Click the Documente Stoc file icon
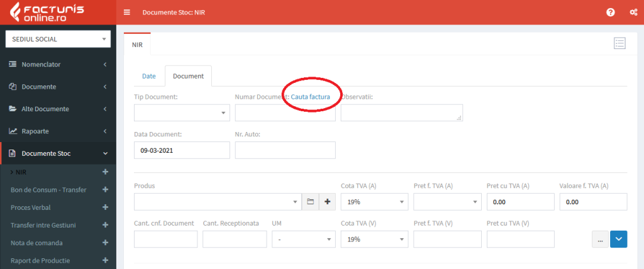Image resolution: width=644 pixels, height=269 pixels. [x=13, y=153]
